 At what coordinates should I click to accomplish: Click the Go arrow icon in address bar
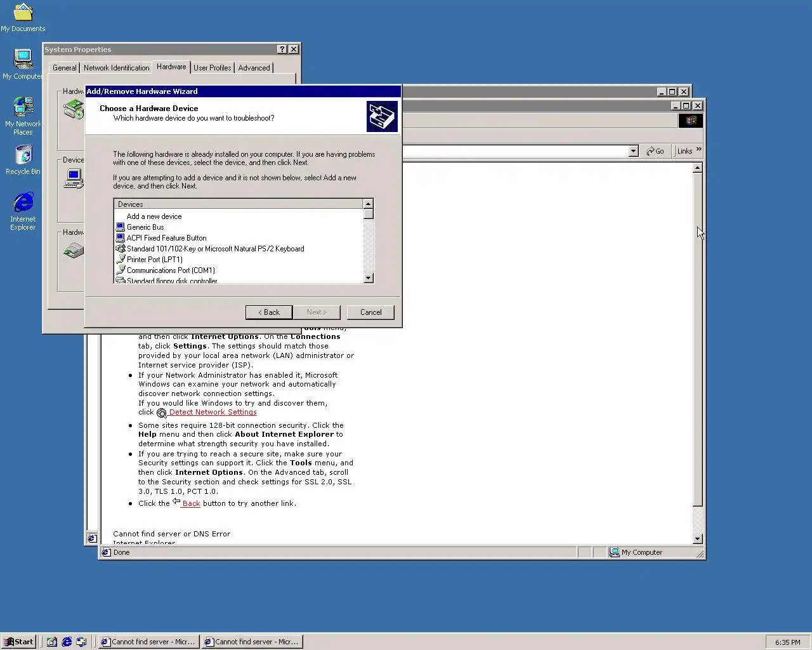650,151
